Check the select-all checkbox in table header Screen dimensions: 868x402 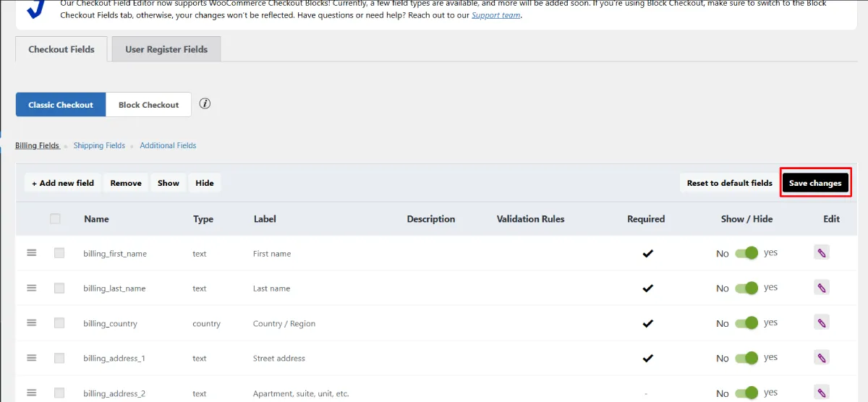(x=55, y=218)
